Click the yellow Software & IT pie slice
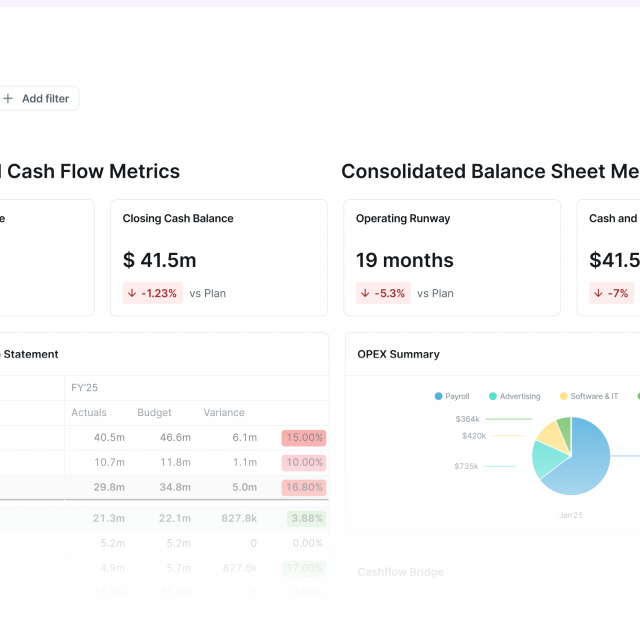Viewport: 640px width, 640px height. tap(551, 434)
